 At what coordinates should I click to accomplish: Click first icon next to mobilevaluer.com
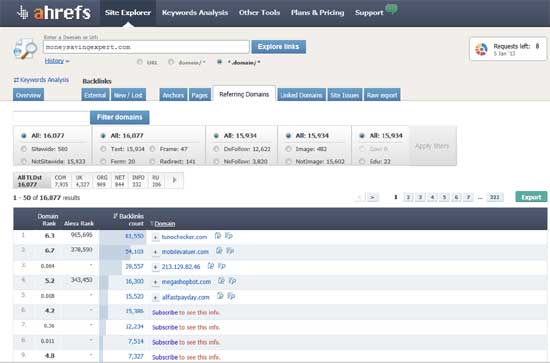click(219, 251)
